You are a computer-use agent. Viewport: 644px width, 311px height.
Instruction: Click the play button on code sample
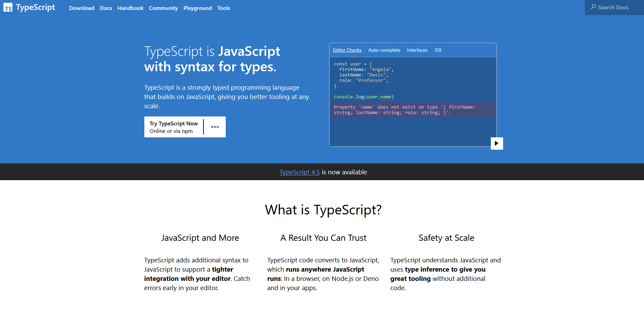(x=497, y=144)
